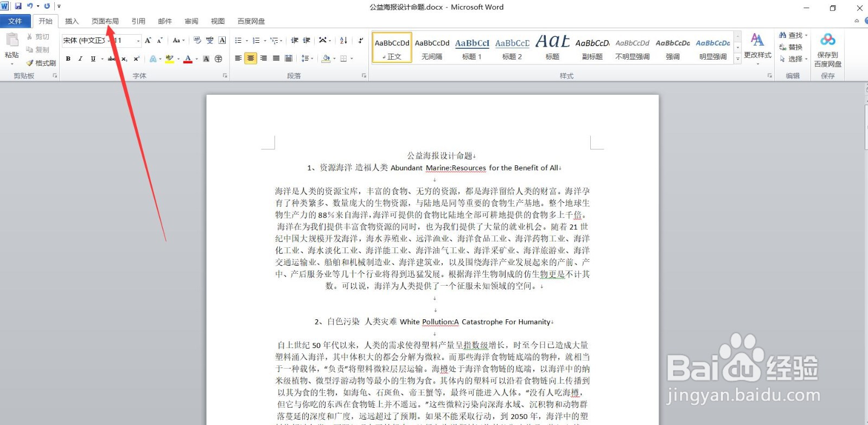The width and height of the screenshot is (868, 425).
Task: Switch to the View (视图) tab
Action: coord(218,21)
